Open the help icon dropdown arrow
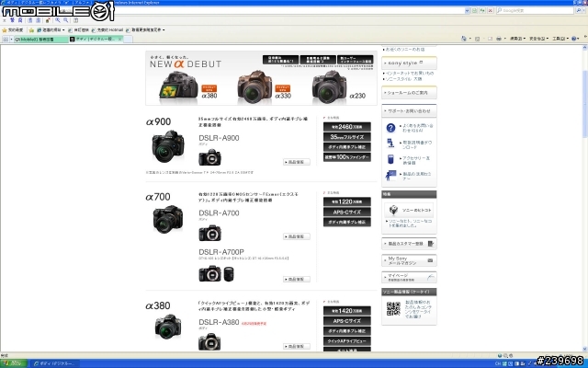The height and width of the screenshot is (368, 588). tap(579, 39)
